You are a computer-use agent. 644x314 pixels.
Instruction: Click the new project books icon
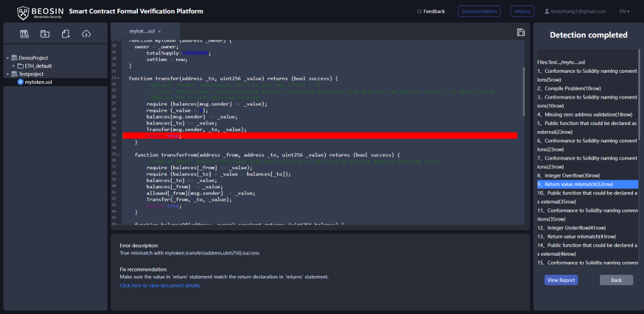pos(25,34)
